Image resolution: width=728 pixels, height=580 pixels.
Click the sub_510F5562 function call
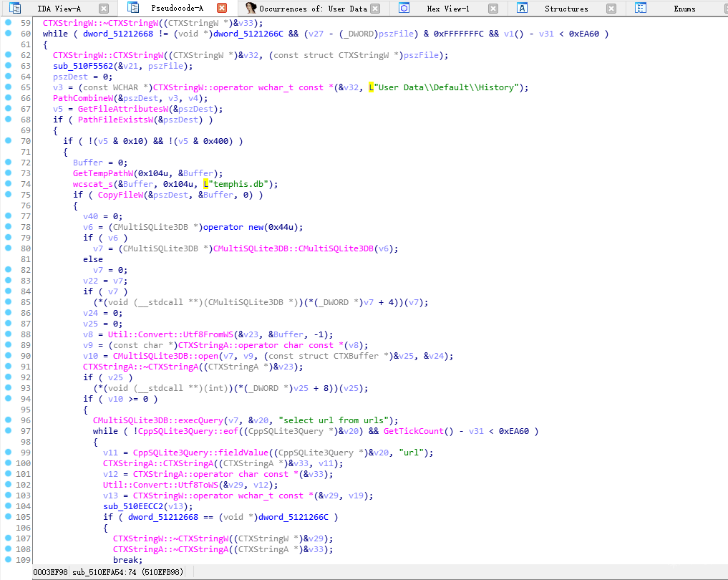click(82, 66)
